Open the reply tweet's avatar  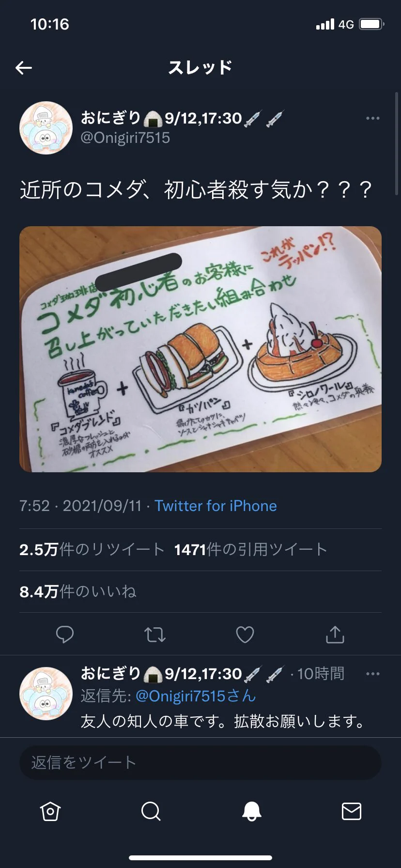pyautogui.click(x=46, y=694)
